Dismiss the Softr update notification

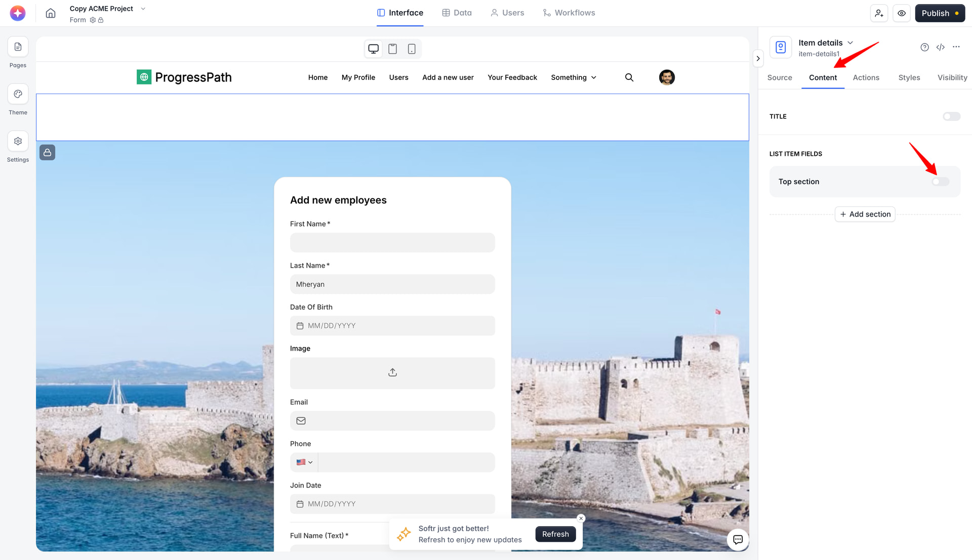581,519
